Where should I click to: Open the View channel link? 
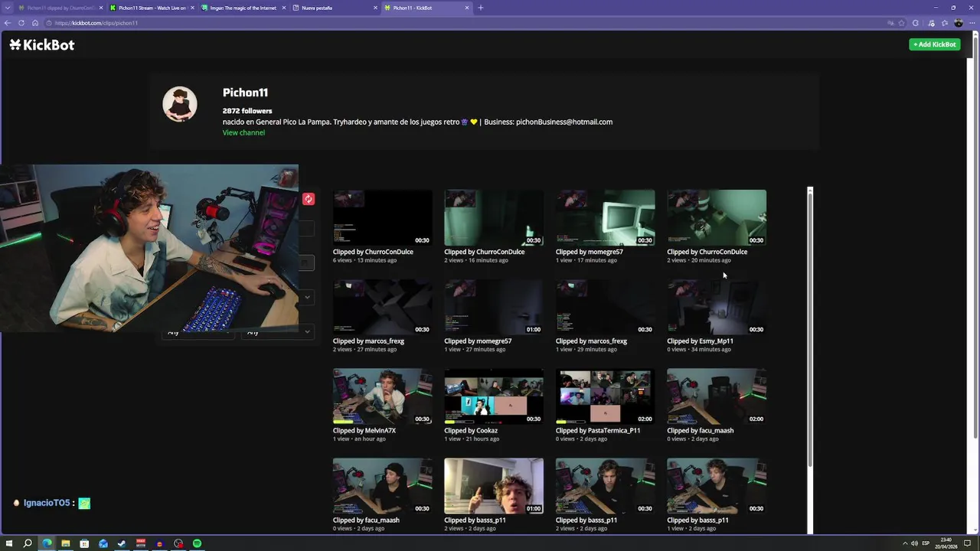coord(243,132)
